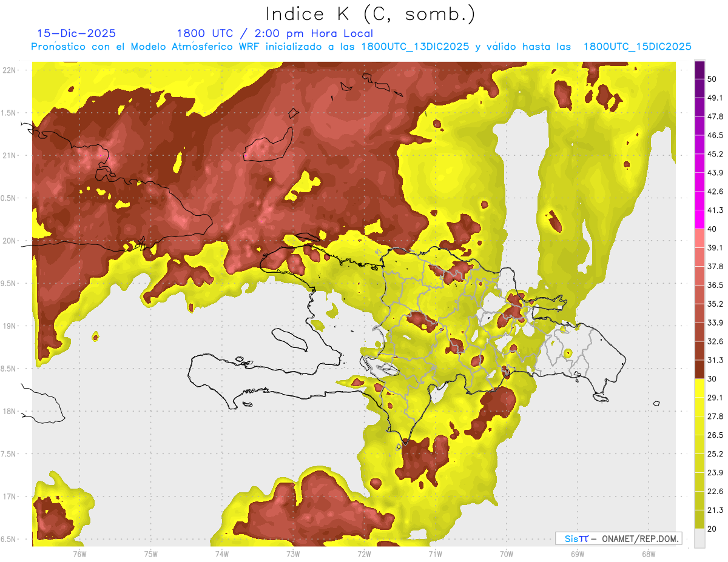Screen dimensions: 728x562
Task: Click the '19N' latitude label
Action: [x=10, y=326]
